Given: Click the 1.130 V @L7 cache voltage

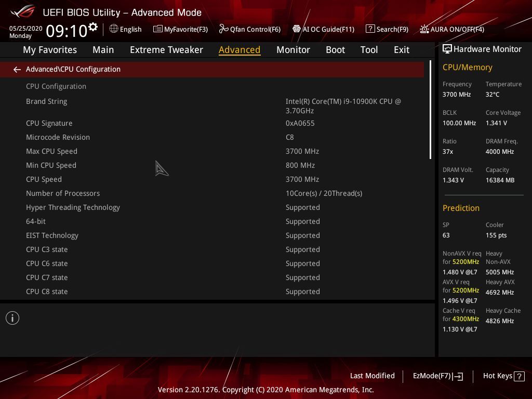Looking at the screenshot, I should click(x=460, y=329).
